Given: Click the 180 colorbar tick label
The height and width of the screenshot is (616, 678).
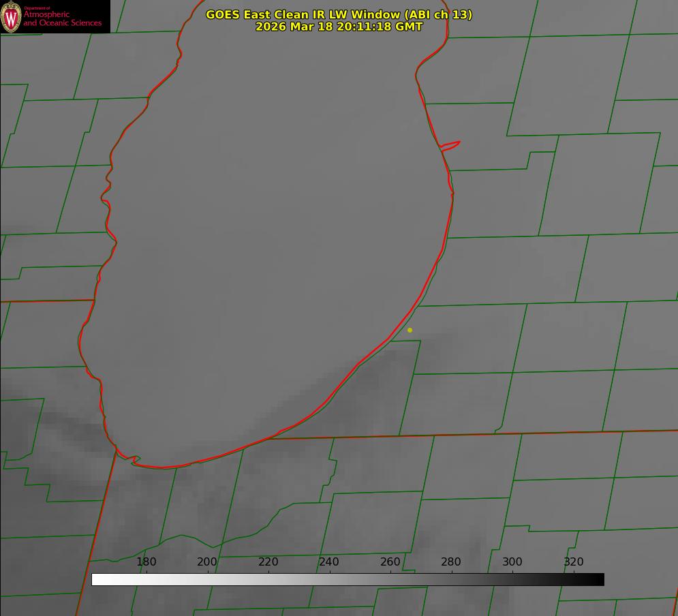Looking at the screenshot, I should tap(147, 562).
